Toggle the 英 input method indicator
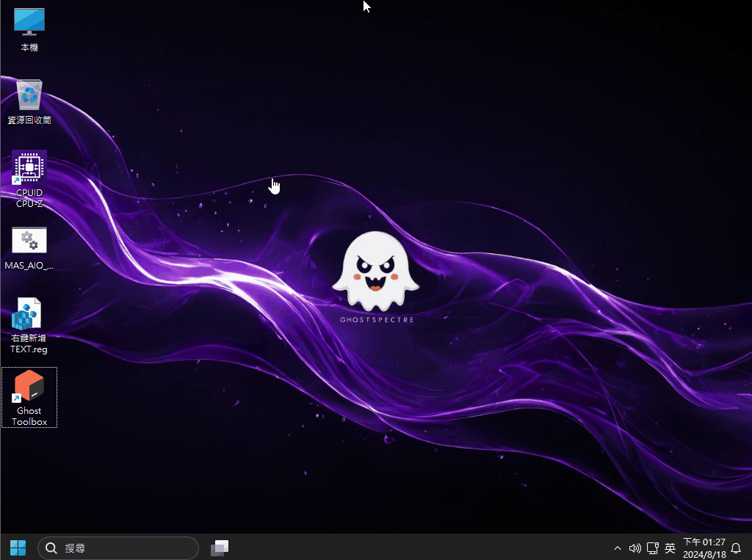The width and height of the screenshot is (752, 560). 670,548
